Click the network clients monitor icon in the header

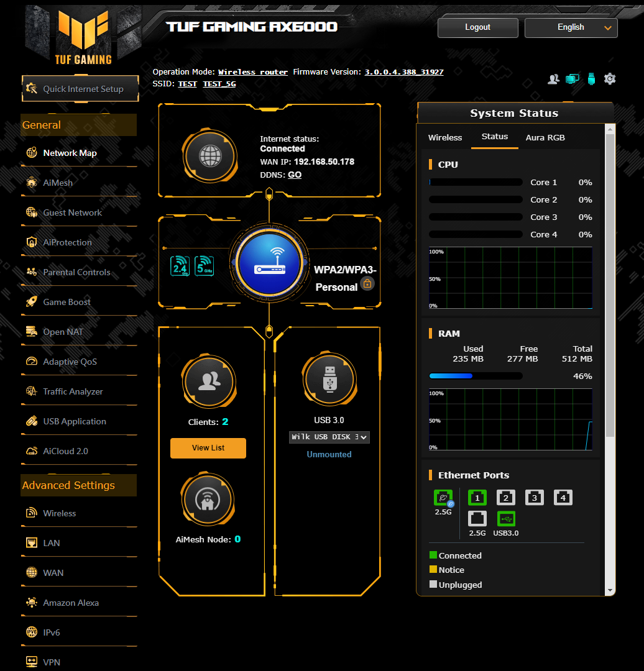(572, 79)
